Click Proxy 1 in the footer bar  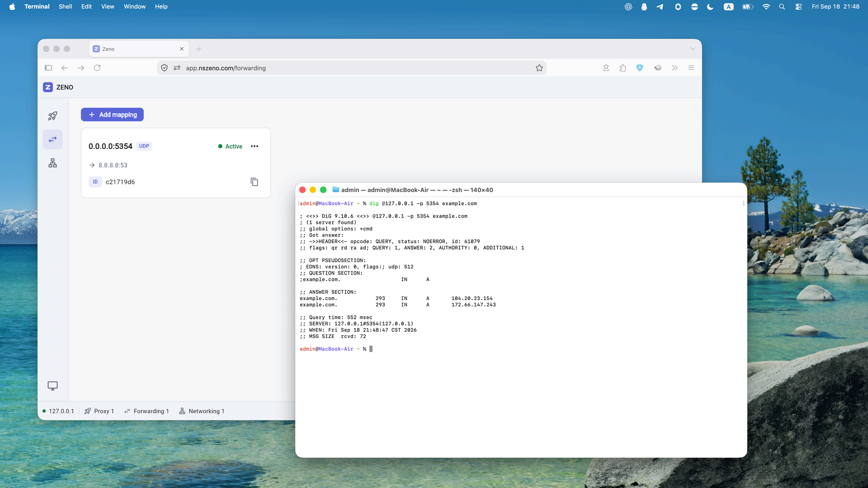tap(99, 411)
